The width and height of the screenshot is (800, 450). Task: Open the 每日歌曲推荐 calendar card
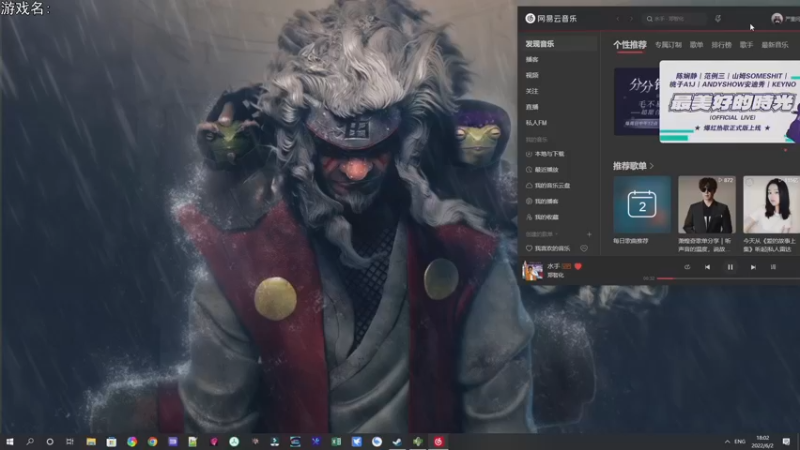coord(642,205)
